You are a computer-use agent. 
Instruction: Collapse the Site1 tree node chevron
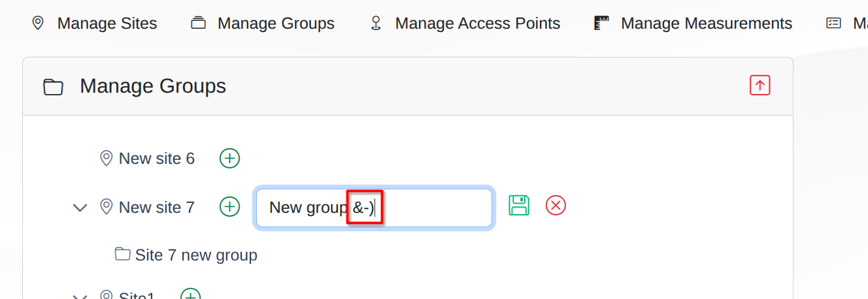[x=80, y=296]
